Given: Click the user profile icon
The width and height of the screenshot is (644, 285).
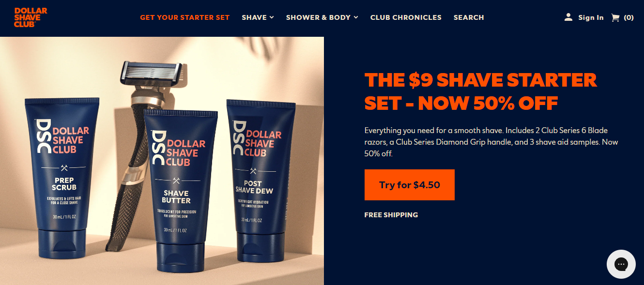Looking at the screenshot, I should tap(568, 17).
